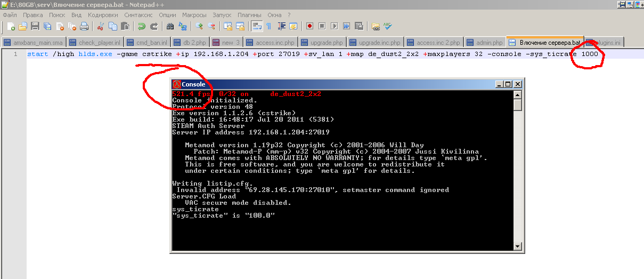
Task: Toggle the indent guide display
Action: (281, 26)
